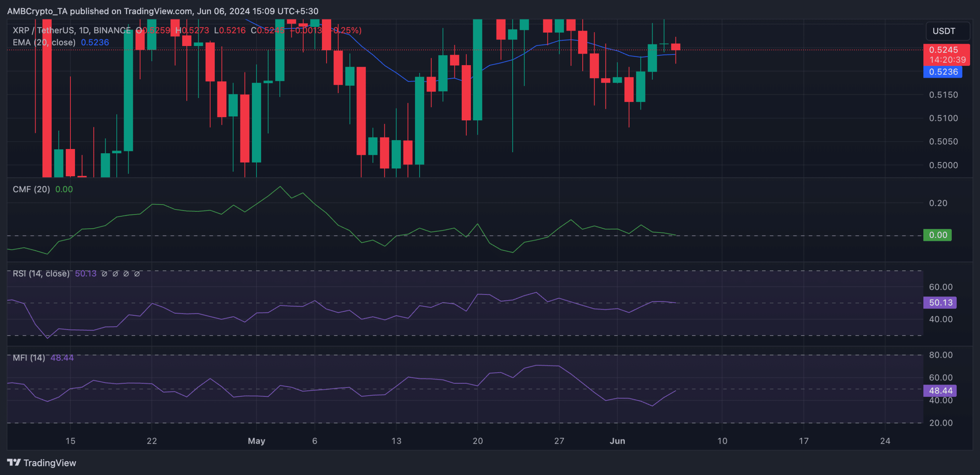Click the 0.20 CMF axis label
Image resolution: width=980 pixels, height=475 pixels.
coord(938,203)
